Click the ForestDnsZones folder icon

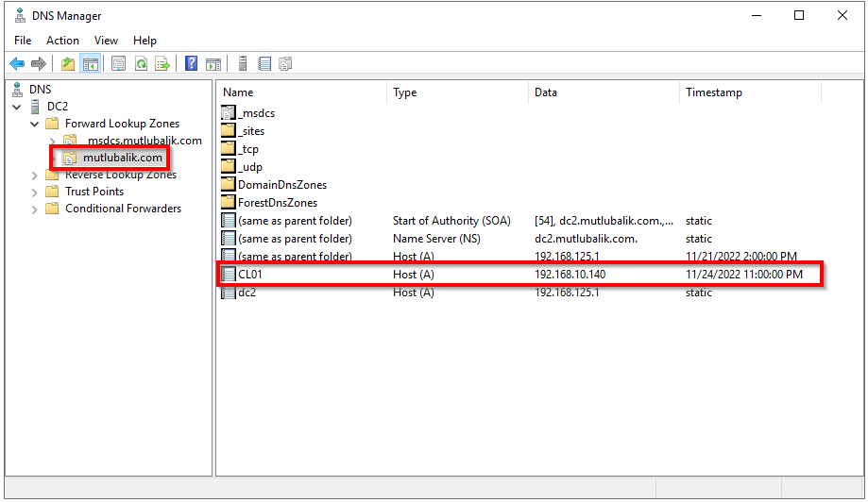click(228, 202)
